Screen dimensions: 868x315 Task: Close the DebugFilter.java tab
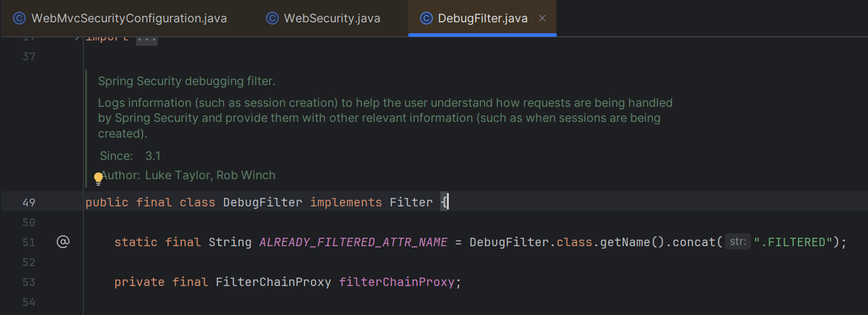click(x=542, y=18)
